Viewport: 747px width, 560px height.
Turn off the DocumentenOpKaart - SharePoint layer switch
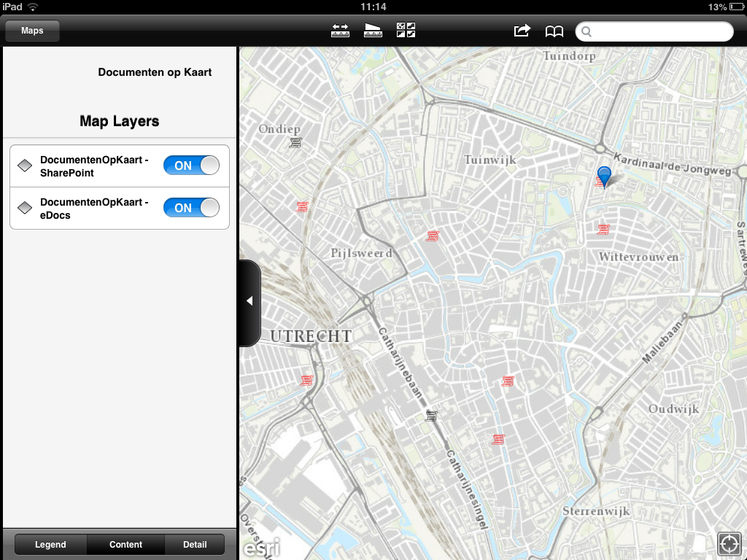point(192,166)
